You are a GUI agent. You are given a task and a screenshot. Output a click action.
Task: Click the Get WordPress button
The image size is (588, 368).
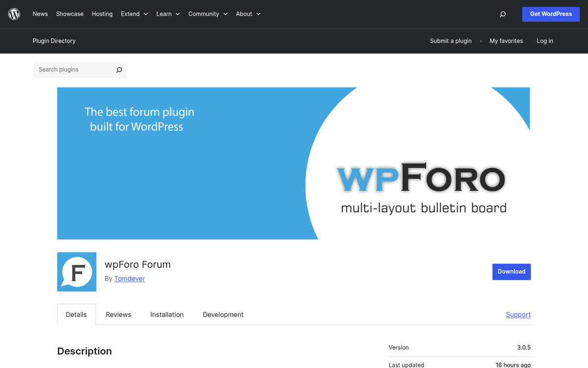pos(551,14)
